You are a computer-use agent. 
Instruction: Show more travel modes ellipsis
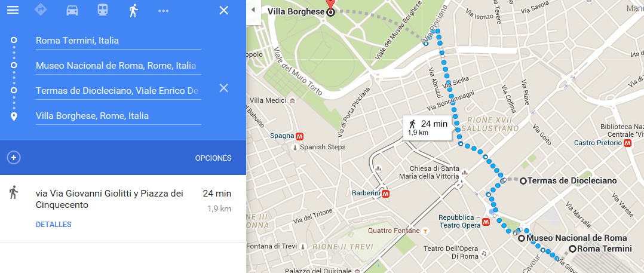coord(164,11)
